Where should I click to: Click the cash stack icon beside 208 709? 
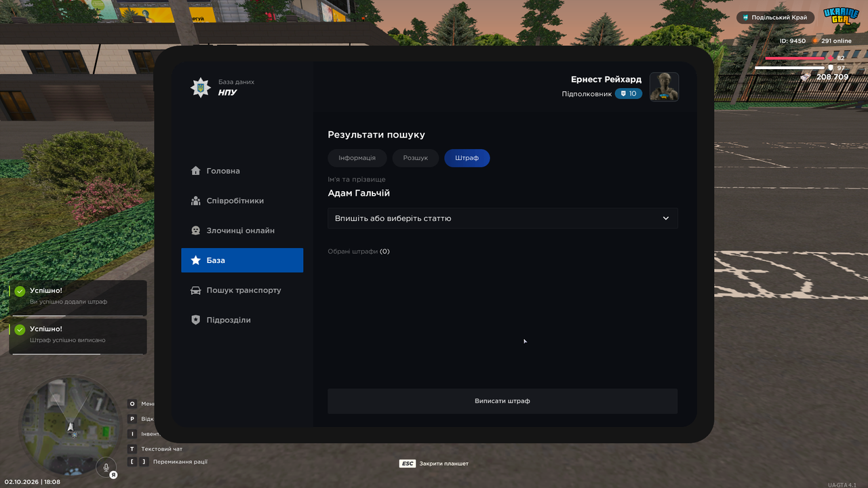806,77
